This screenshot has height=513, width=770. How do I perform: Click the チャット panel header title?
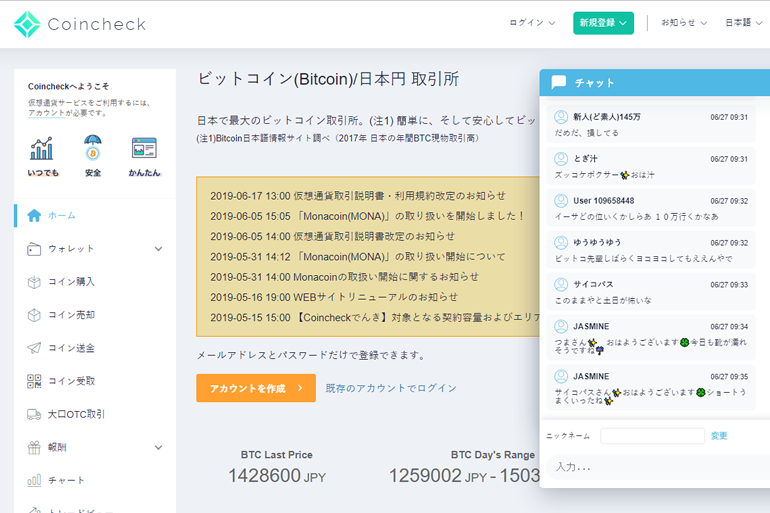(x=595, y=83)
